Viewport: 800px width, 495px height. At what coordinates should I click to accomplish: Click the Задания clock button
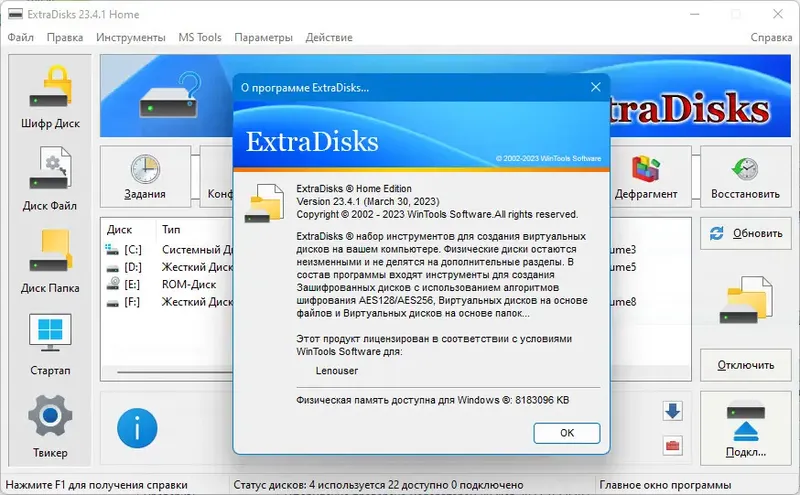[x=145, y=177]
